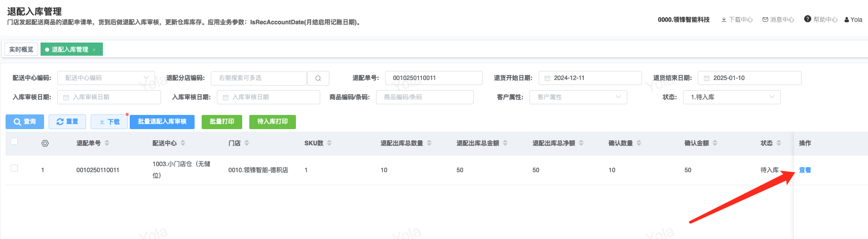Expand the 配送中心编码 dropdown
The width and height of the screenshot is (868, 239).
106,78
